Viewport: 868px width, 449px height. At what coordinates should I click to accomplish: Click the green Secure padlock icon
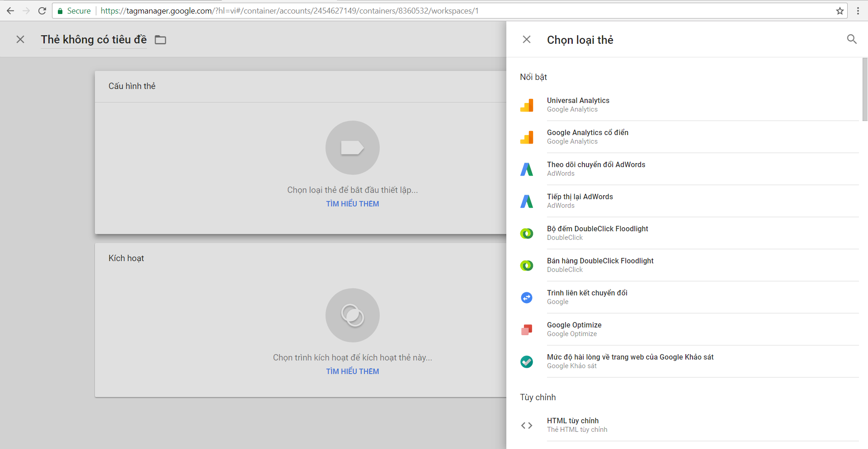click(60, 11)
